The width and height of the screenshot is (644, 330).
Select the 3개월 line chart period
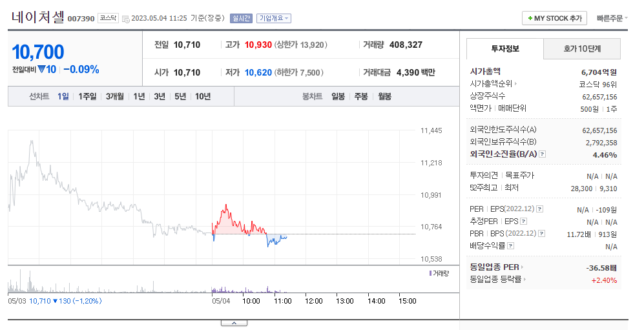pyautogui.click(x=114, y=96)
